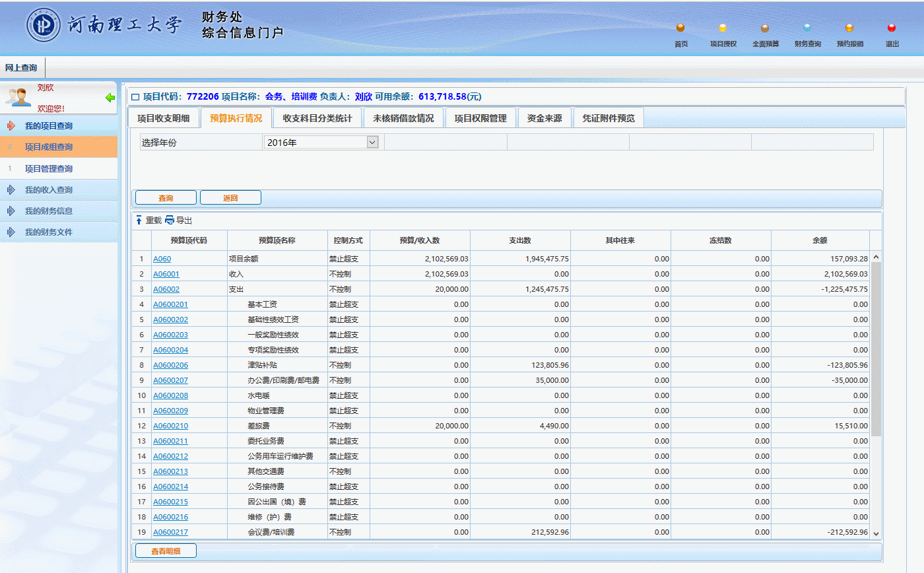Expand 我的财务信息 menu
The height and width of the screenshot is (573, 924).
pyautogui.click(x=59, y=211)
